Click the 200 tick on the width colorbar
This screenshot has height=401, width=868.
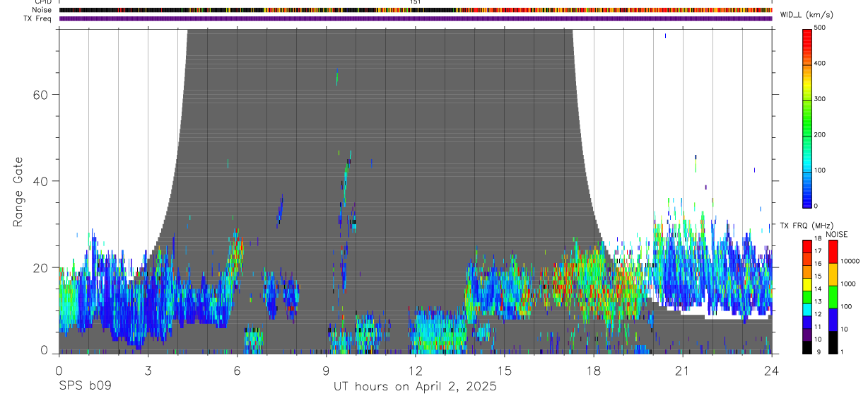pos(821,135)
